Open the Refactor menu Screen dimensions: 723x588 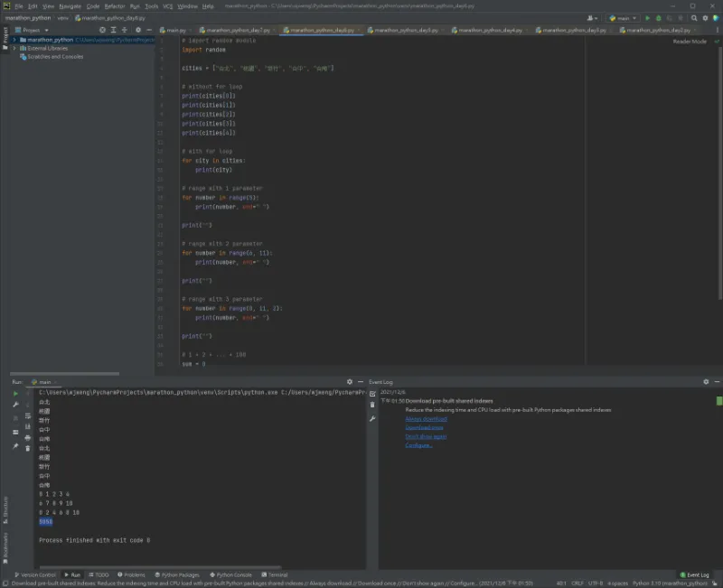pyautogui.click(x=115, y=6)
